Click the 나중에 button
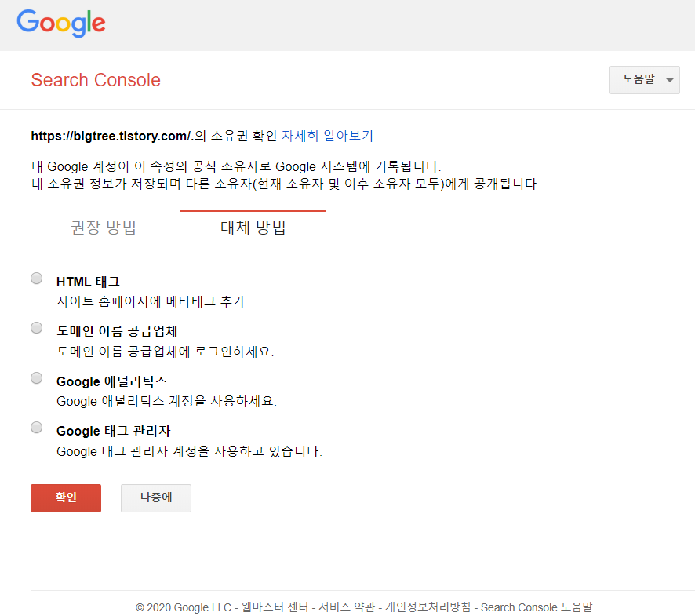Viewport: 695px width, 616px height. coord(156,498)
